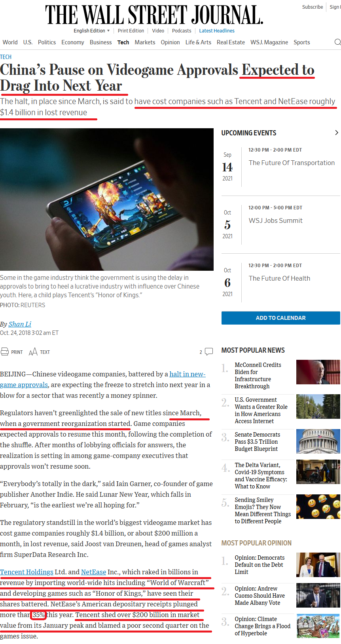The width and height of the screenshot is (341, 644).
Task: Click The Wall Street Journal logo
Action: [x=154, y=15]
